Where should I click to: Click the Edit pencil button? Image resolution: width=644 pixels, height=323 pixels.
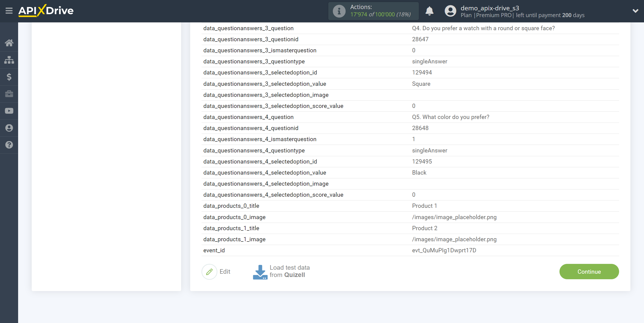tap(210, 271)
